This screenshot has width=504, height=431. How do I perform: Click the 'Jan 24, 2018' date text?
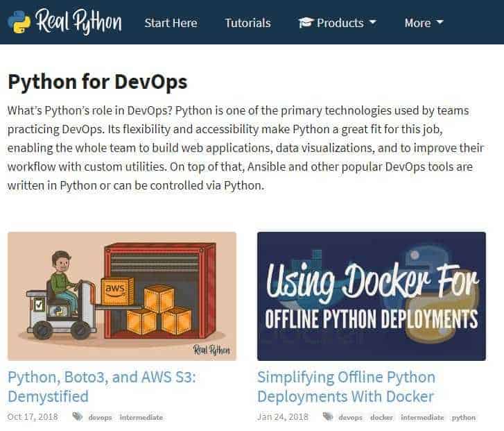(283, 417)
